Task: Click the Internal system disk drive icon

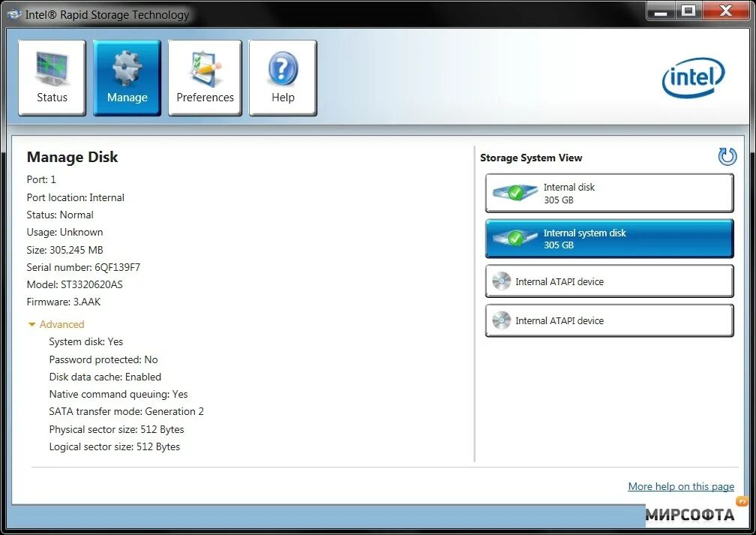Action: (514, 239)
